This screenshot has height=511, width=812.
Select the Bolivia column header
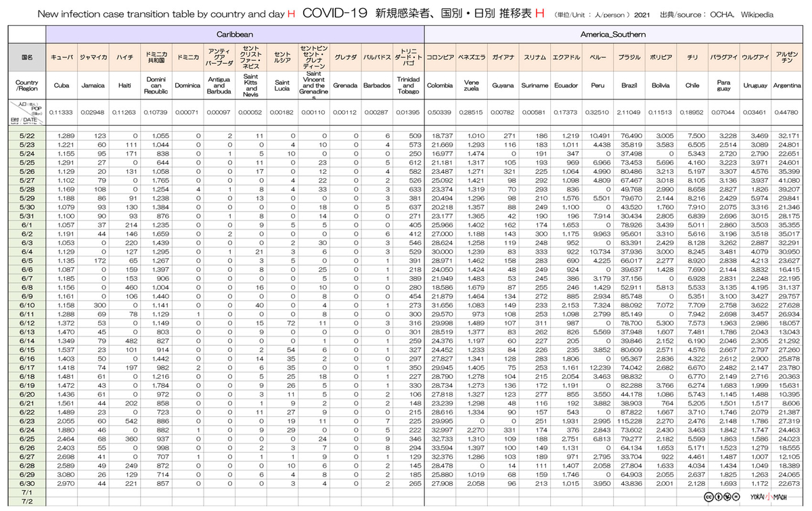click(660, 85)
